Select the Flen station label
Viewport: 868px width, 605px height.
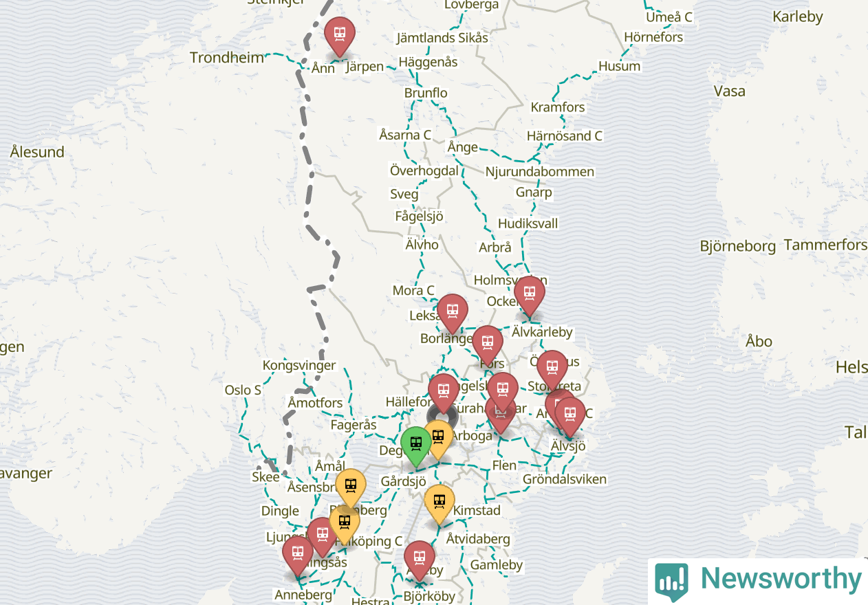click(504, 465)
